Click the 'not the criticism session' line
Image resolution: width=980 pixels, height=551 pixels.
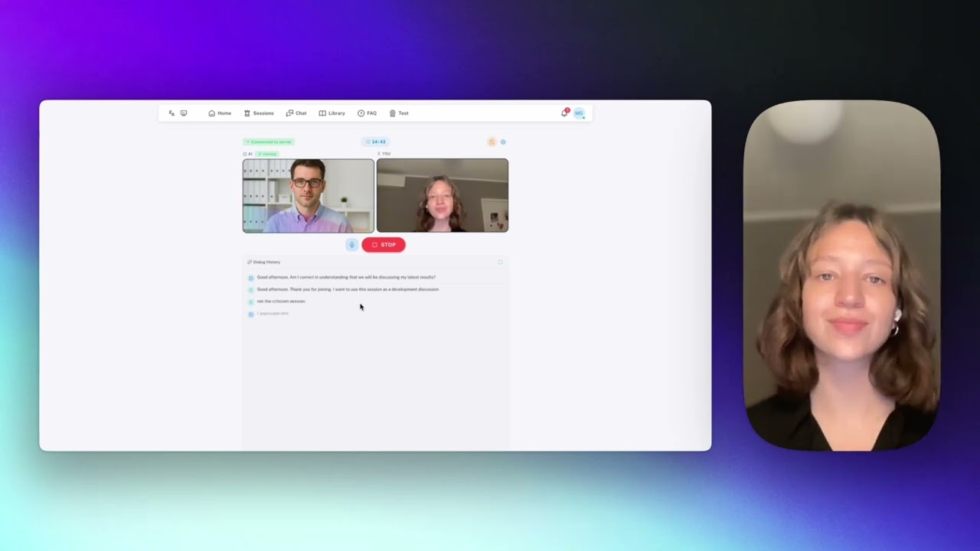coord(281,302)
